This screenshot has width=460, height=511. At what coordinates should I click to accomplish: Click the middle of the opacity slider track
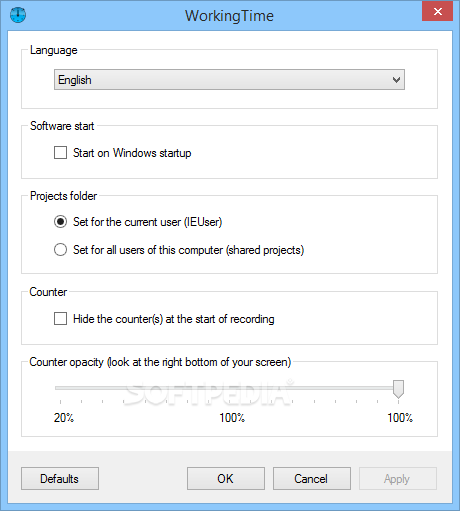229,388
